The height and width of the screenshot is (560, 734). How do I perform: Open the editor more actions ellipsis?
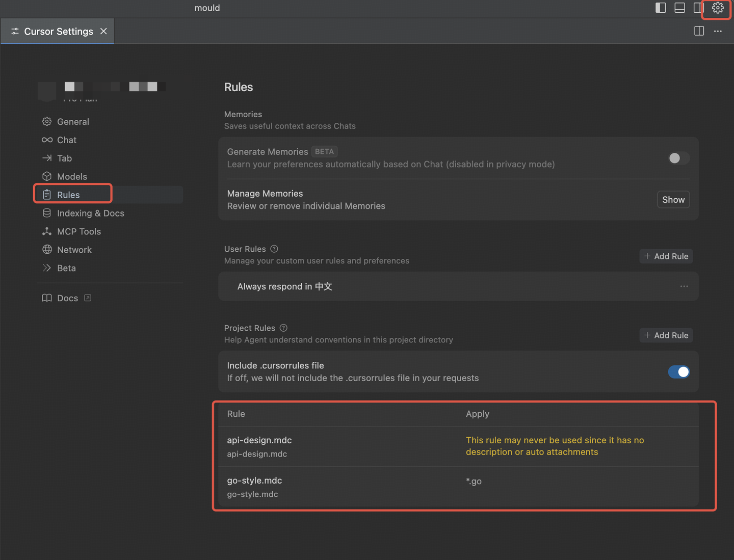(x=718, y=31)
